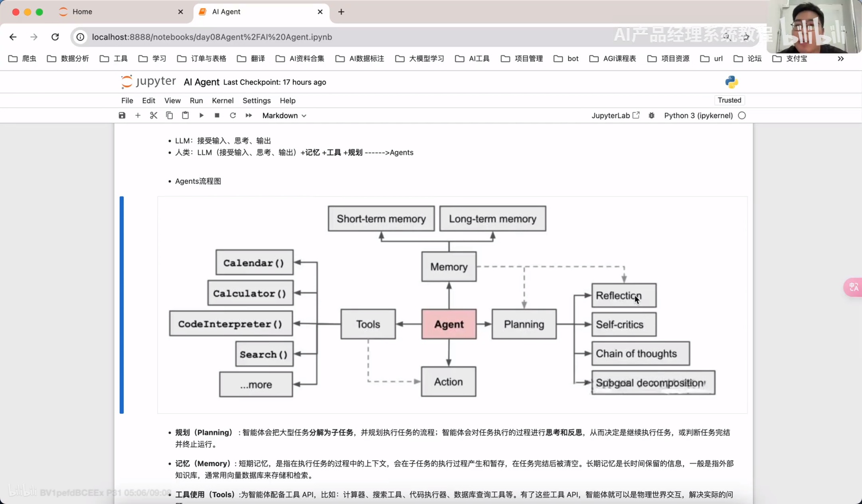Switch to the Home tab

82,12
